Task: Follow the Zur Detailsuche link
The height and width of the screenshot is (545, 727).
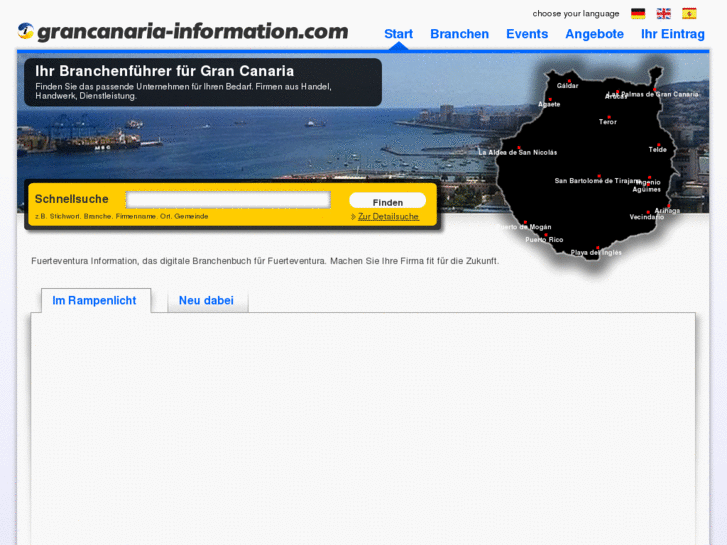Action: (388, 217)
